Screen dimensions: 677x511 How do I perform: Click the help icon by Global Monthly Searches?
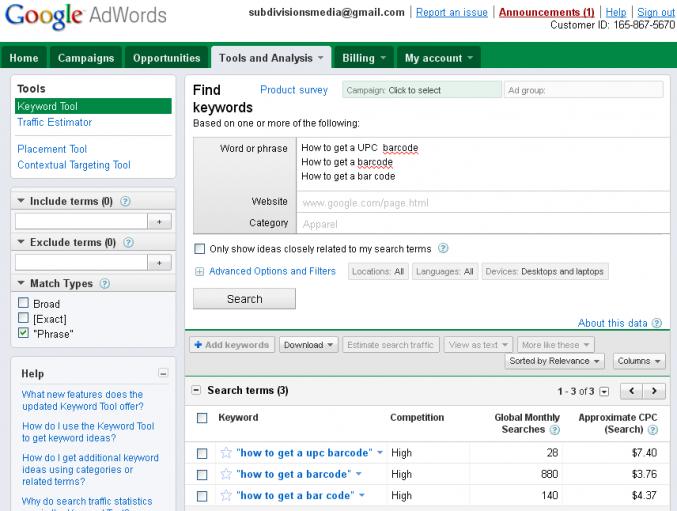click(554, 430)
